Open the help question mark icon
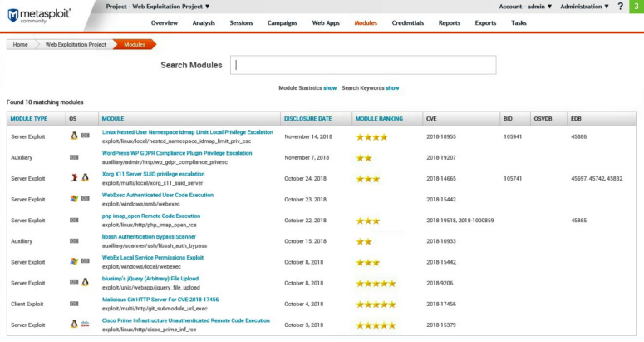 (620, 7)
